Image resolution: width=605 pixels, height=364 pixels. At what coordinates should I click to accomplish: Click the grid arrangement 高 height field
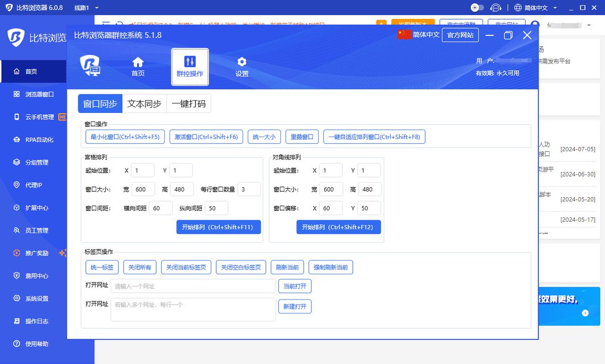pos(182,190)
